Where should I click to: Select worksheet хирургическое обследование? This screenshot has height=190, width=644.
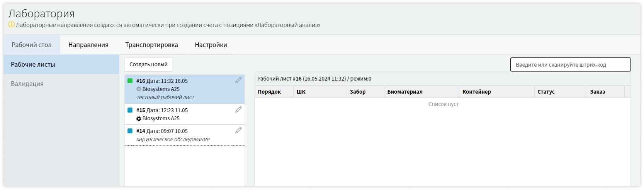pos(173,139)
